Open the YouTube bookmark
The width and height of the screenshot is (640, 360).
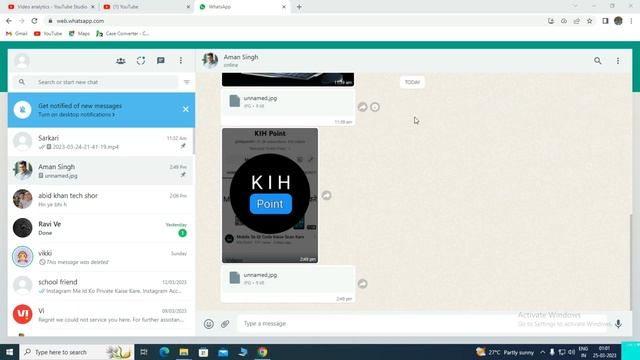[48, 33]
